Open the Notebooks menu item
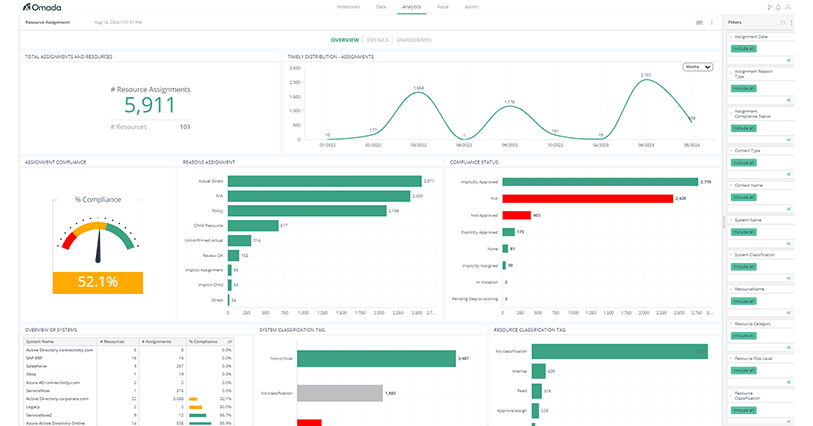813x426 pixels. [348, 7]
